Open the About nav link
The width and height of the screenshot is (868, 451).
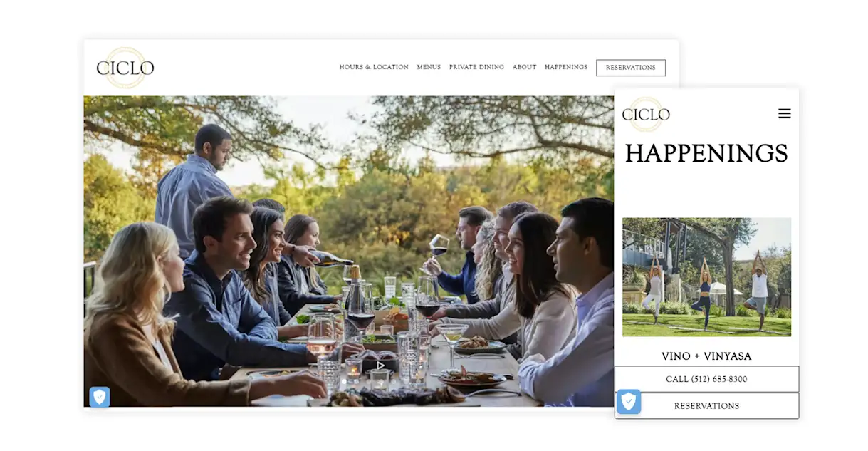pos(524,67)
